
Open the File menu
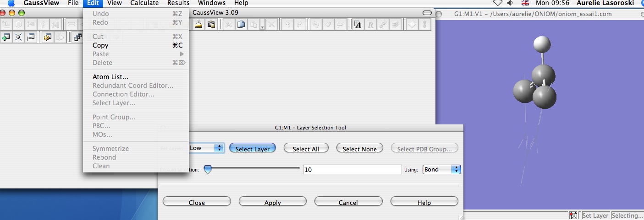[73, 3]
